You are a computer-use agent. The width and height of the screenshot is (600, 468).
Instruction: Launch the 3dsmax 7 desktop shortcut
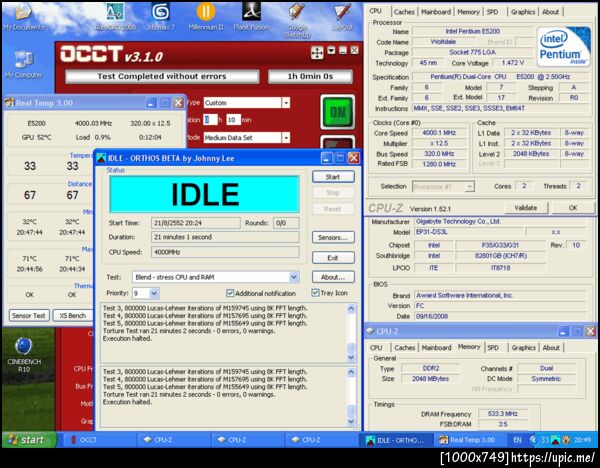(x=161, y=16)
